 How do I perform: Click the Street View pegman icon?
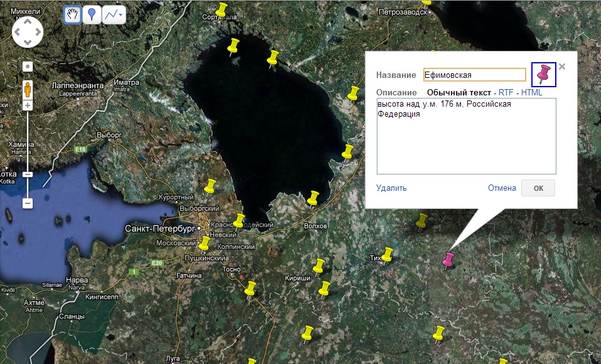click(x=28, y=89)
